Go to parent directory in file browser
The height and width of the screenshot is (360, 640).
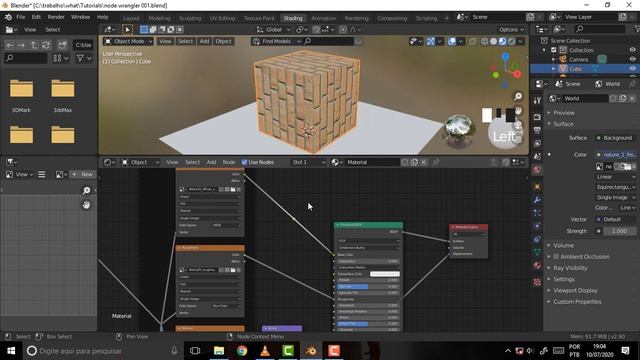[34, 45]
